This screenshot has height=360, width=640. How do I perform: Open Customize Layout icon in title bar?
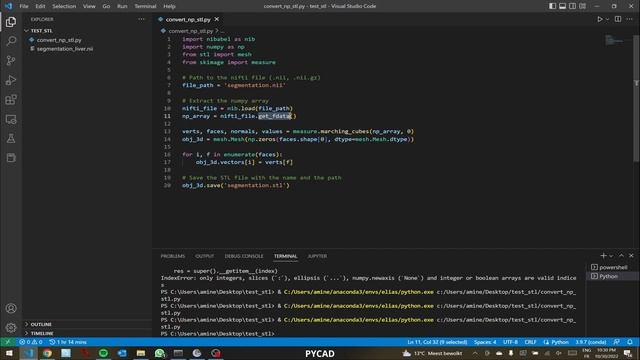tap(583, 6)
